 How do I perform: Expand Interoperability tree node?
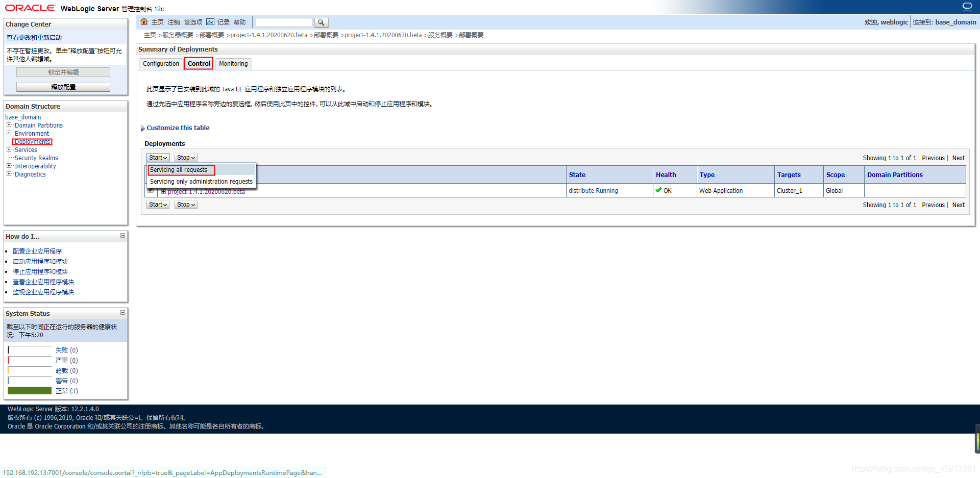coord(9,166)
